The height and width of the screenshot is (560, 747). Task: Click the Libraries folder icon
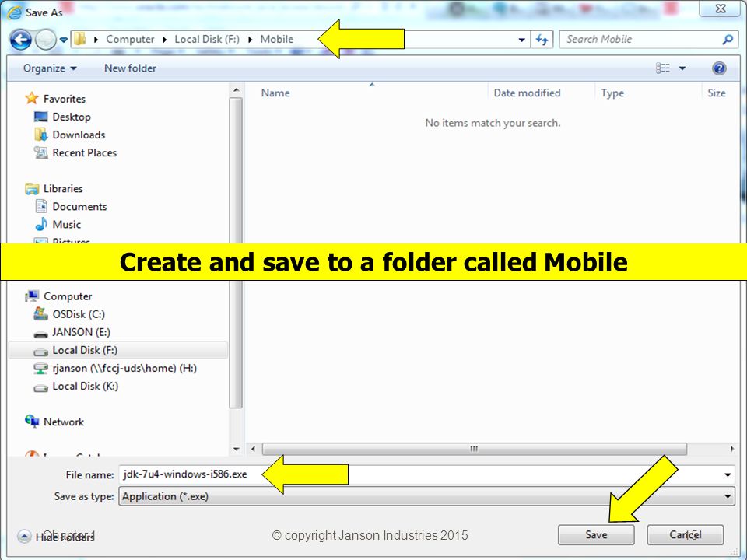click(32, 189)
